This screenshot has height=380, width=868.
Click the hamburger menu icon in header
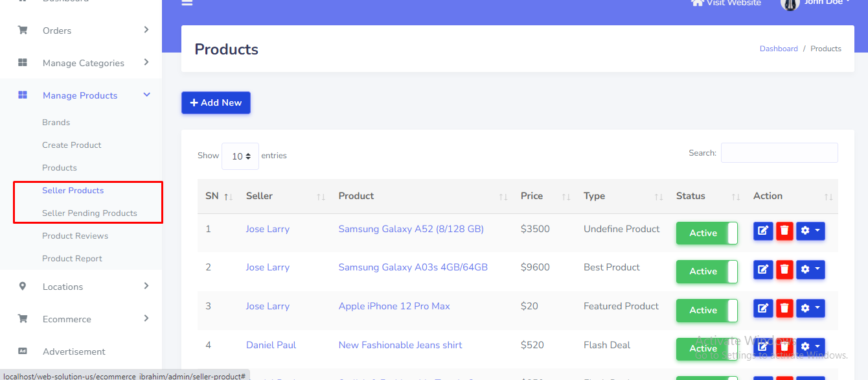point(187,3)
